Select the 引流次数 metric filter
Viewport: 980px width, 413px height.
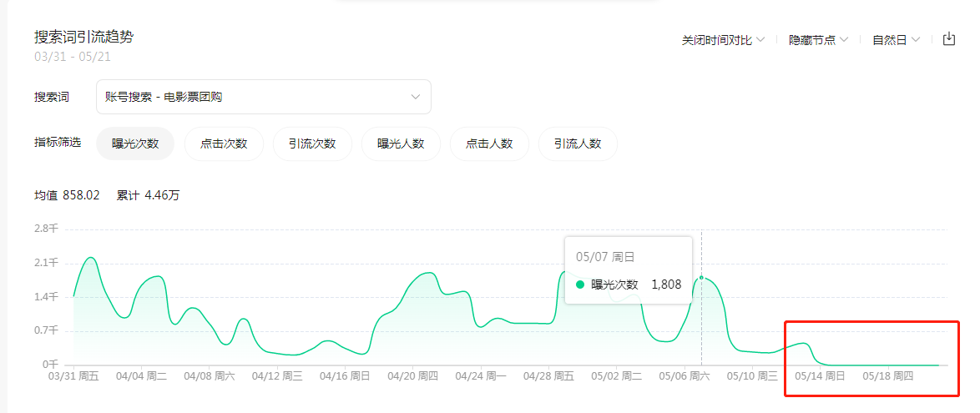click(x=312, y=144)
